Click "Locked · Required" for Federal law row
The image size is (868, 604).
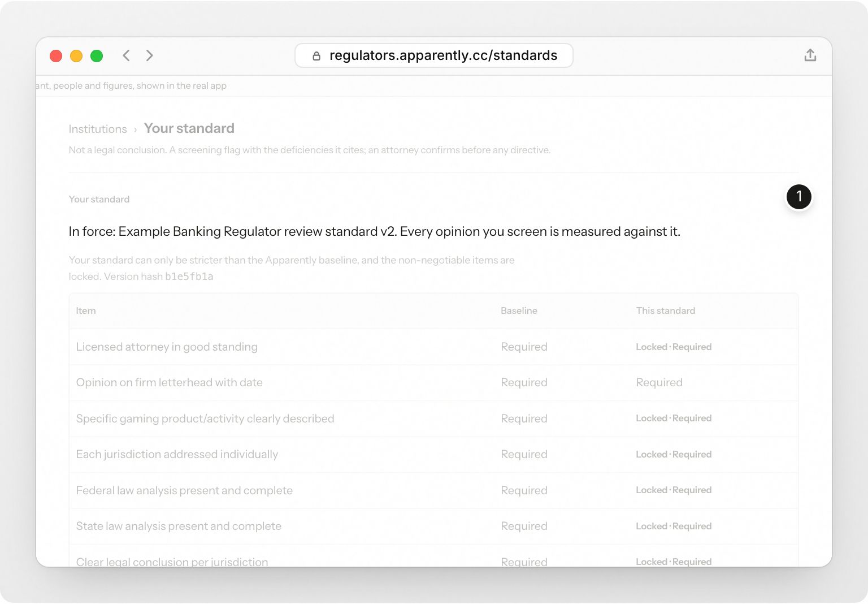coord(674,490)
